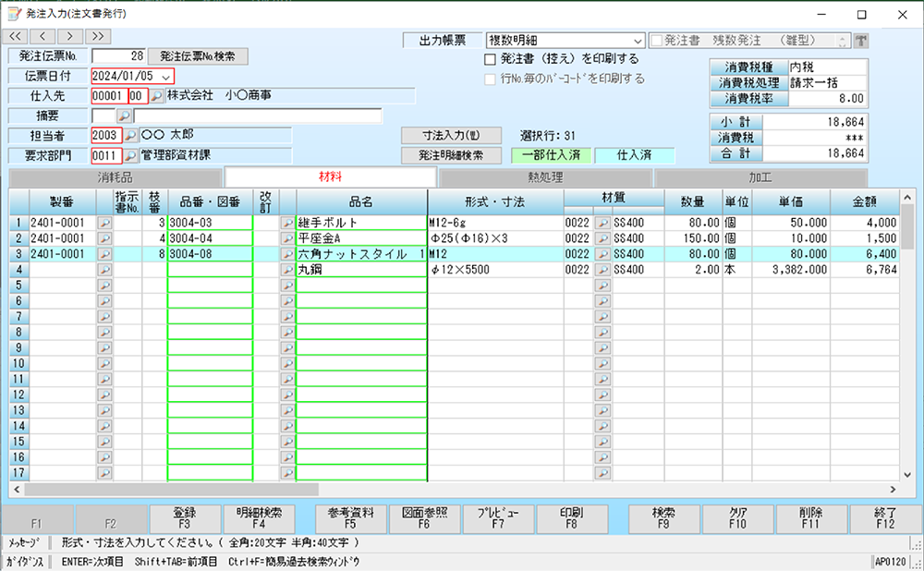The image size is (924, 571).
Task: Click the horizontal scrollbar thumb of grid
Action: click(172, 490)
